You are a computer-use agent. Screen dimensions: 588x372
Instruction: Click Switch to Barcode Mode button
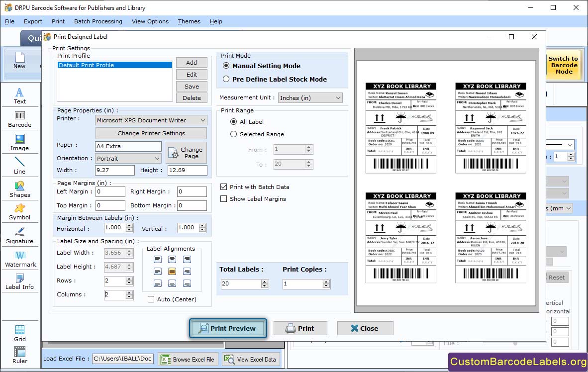click(564, 65)
